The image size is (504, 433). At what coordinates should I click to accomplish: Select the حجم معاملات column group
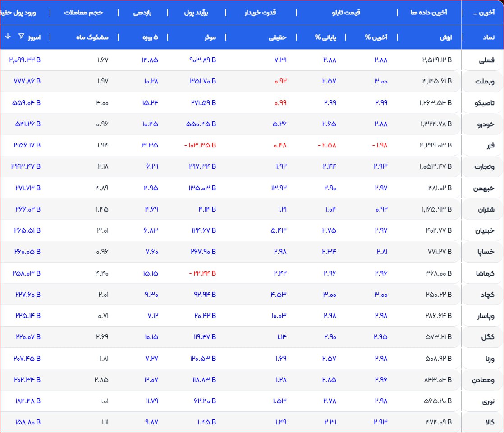(x=83, y=13)
